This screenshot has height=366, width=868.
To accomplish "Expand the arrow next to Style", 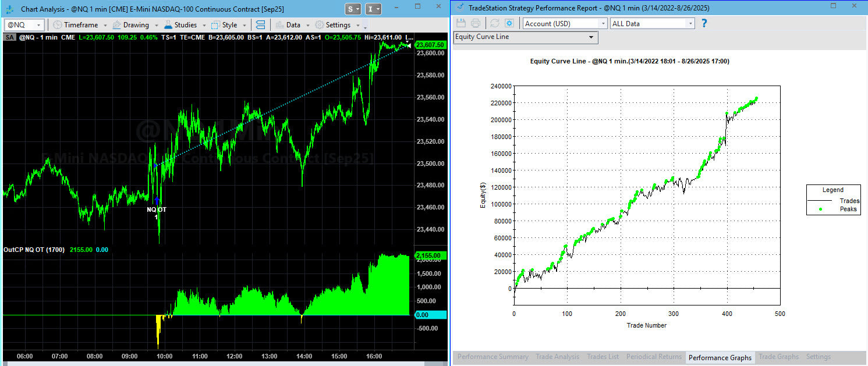I will tap(244, 26).
